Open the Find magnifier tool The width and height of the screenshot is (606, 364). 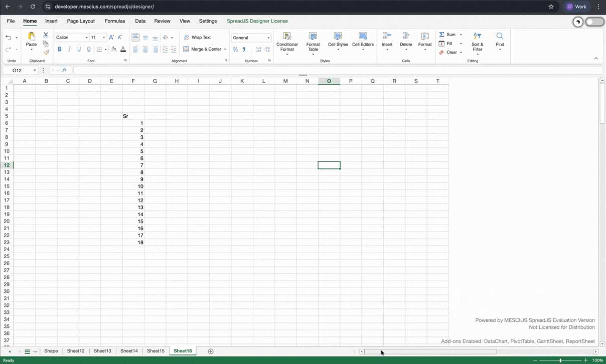click(500, 40)
